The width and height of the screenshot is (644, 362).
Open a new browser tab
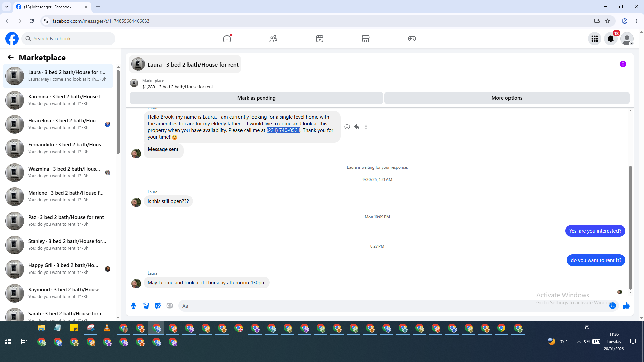tap(98, 7)
